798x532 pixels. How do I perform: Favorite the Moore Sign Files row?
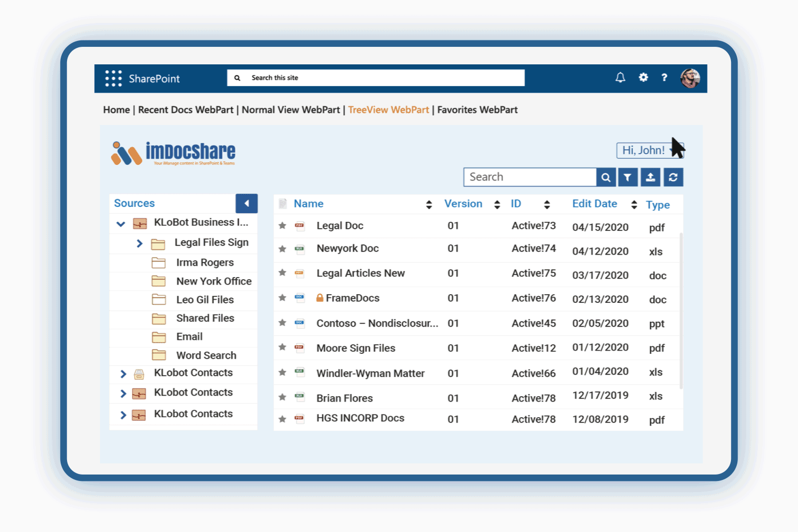[x=282, y=347]
